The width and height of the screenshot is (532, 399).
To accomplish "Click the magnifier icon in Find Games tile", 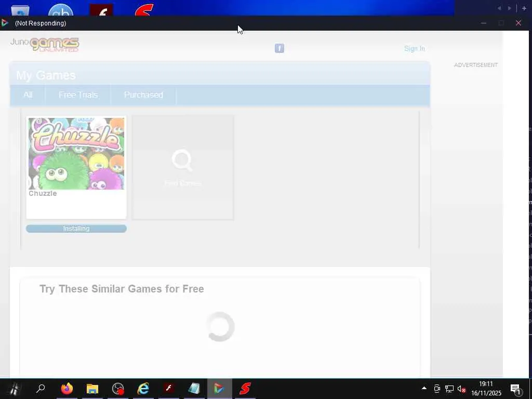I will click(182, 160).
